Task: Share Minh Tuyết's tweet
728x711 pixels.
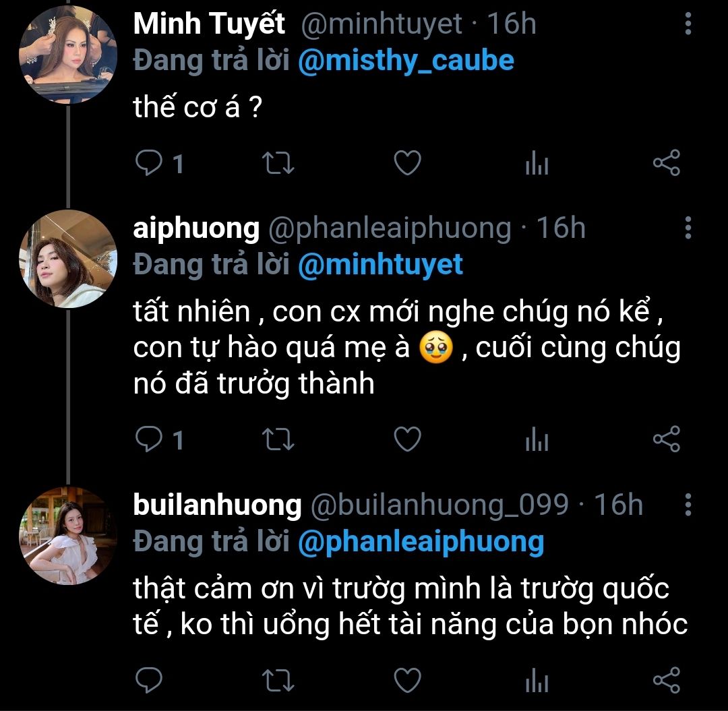Action: point(667,164)
